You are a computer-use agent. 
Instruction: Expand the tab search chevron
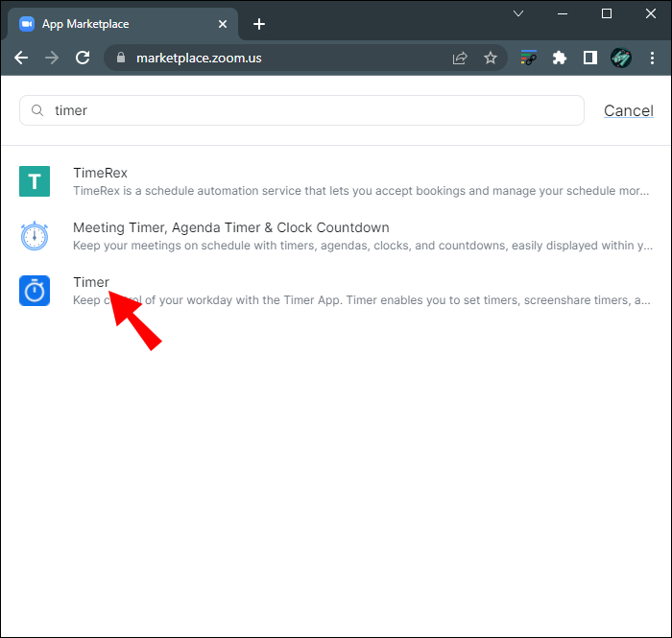pos(518,13)
